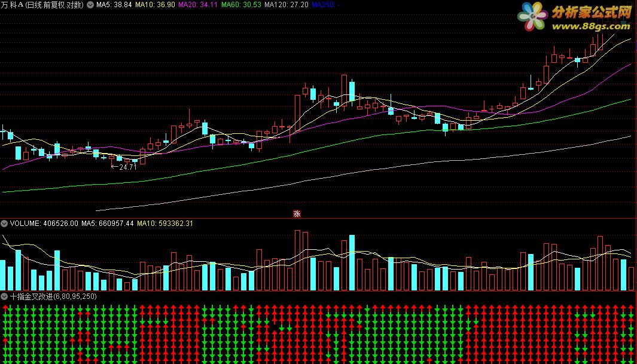Open main chart indicator dropdown beside 万科A
This screenshot has height=364, width=637.
tap(90, 5)
